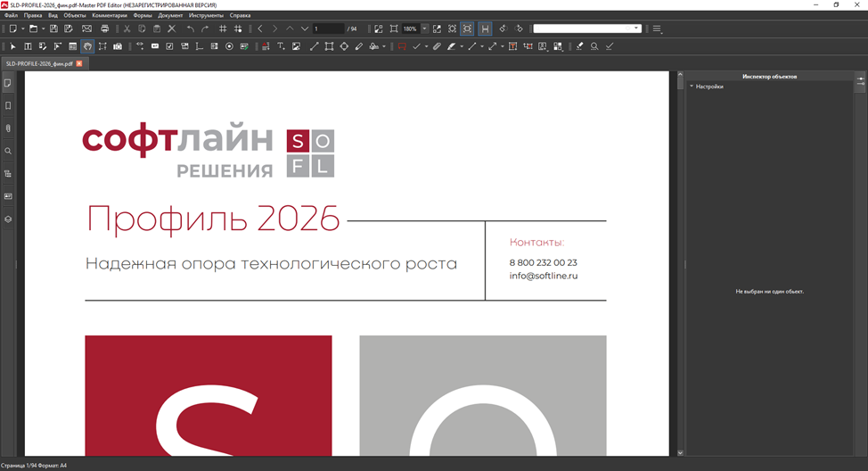Activate the Hand tool
This screenshot has width=868, height=471.
87,46
